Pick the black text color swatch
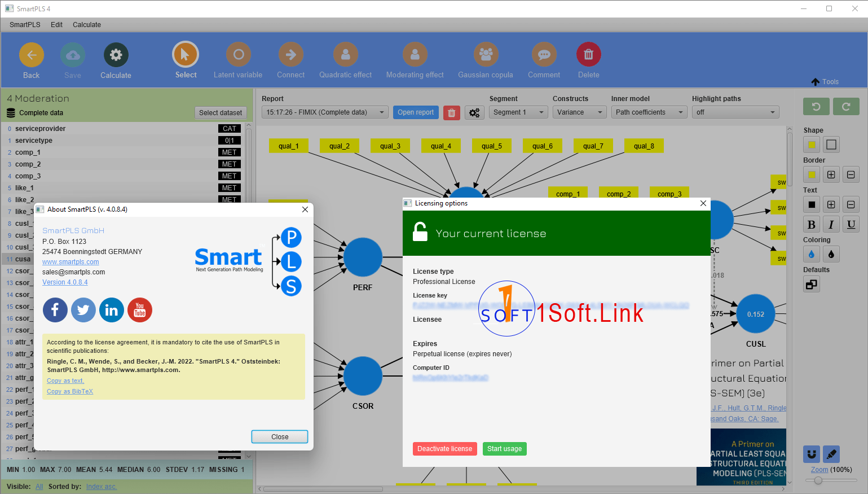Viewport: 868px width, 494px height. point(812,204)
